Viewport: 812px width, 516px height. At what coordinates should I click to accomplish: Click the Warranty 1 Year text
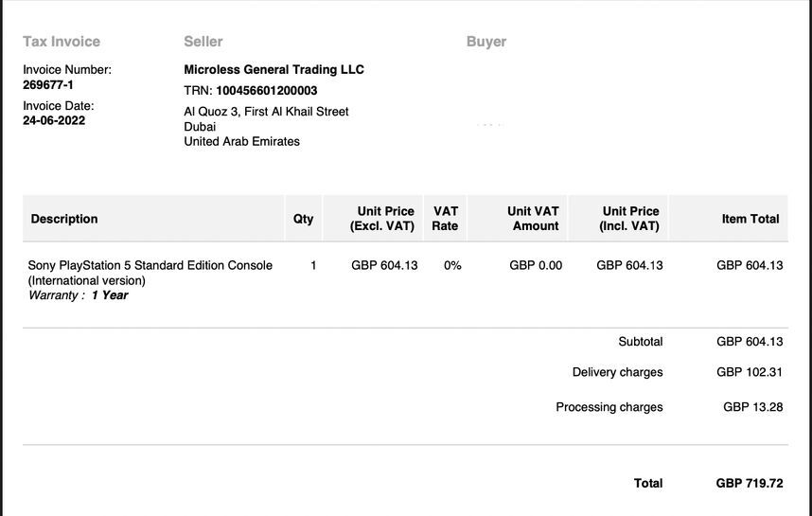tap(79, 295)
